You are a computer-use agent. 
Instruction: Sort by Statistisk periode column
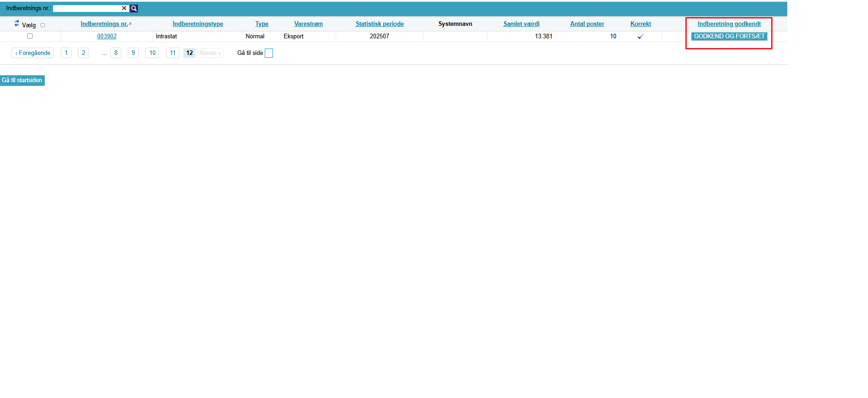[x=380, y=24]
